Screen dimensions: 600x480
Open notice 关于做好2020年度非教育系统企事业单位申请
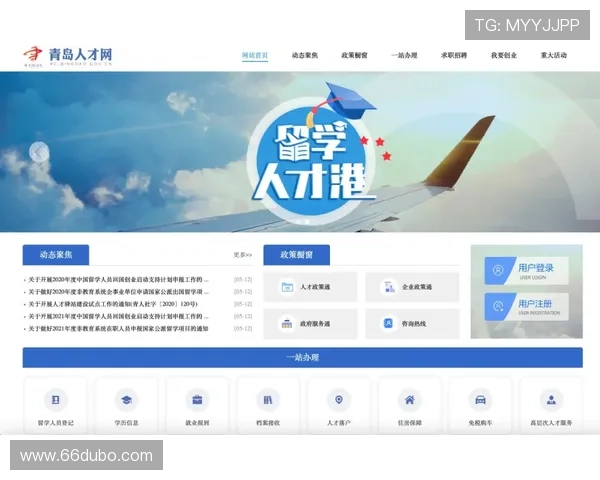[118, 292]
